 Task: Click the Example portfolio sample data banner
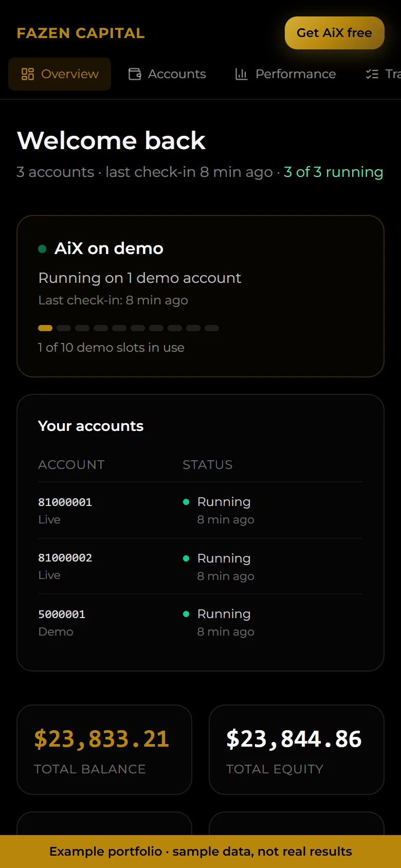click(x=200, y=852)
